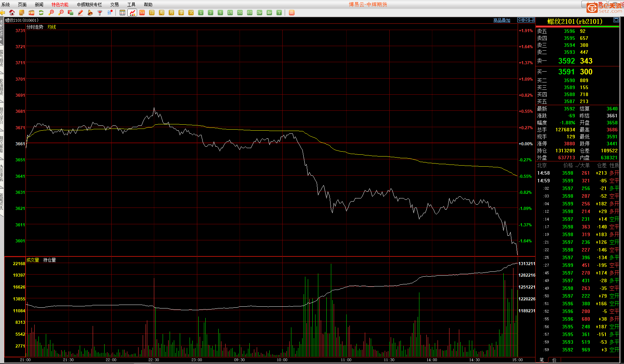Click the overlapping windows toolbar icon

coord(71,13)
